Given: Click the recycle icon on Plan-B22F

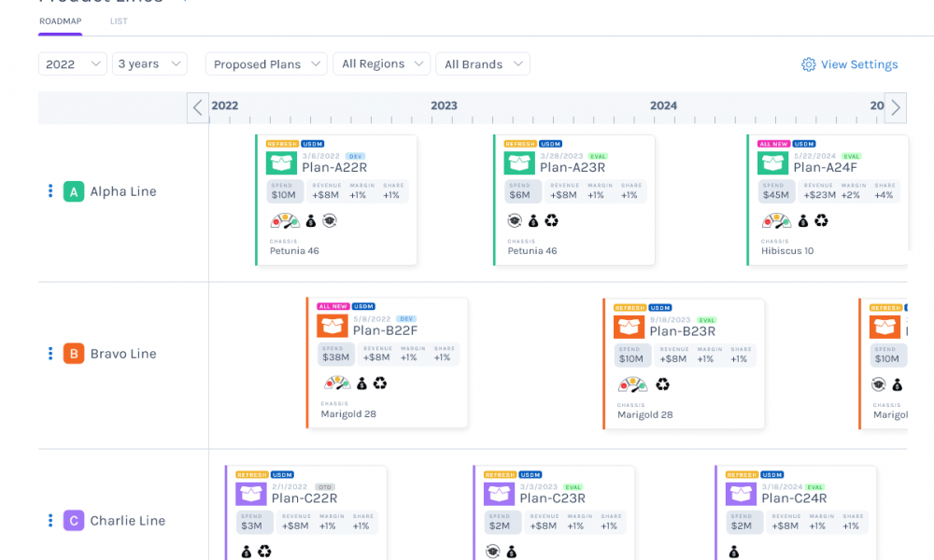Looking at the screenshot, I should click(380, 384).
